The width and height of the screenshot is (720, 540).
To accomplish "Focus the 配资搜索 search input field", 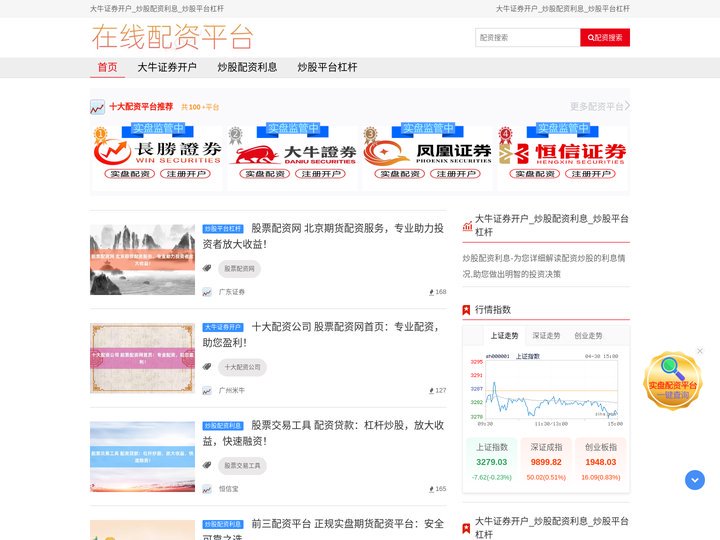I will [x=528, y=38].
